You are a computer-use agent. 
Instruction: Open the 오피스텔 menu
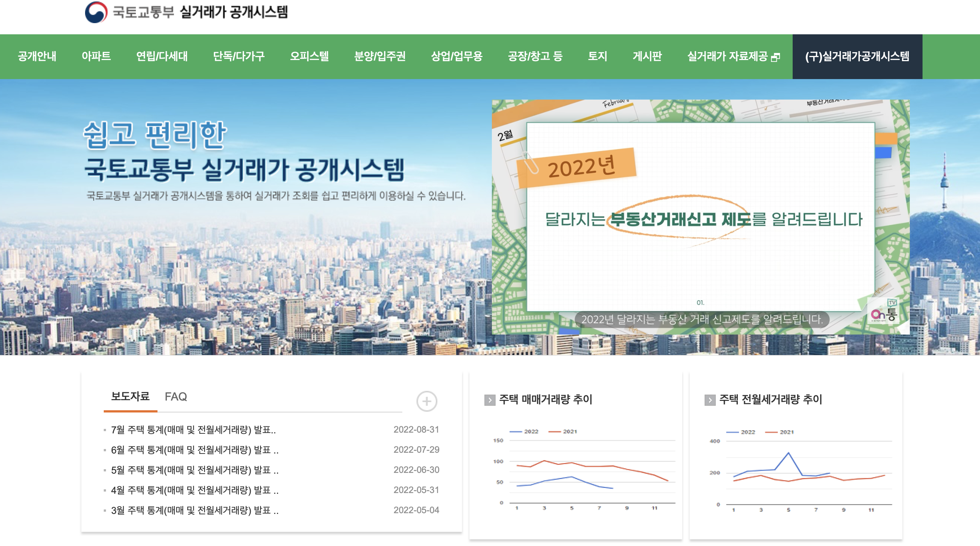(x=310, y=57)
